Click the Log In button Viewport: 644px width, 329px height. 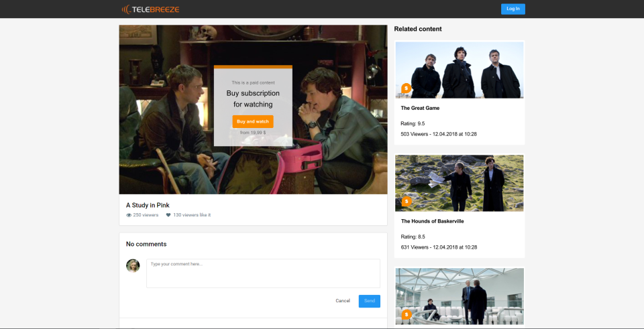513,9
